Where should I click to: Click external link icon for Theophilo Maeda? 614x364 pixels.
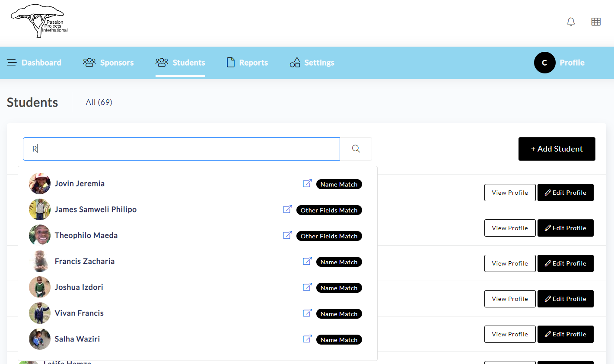(x=287, y=235)
